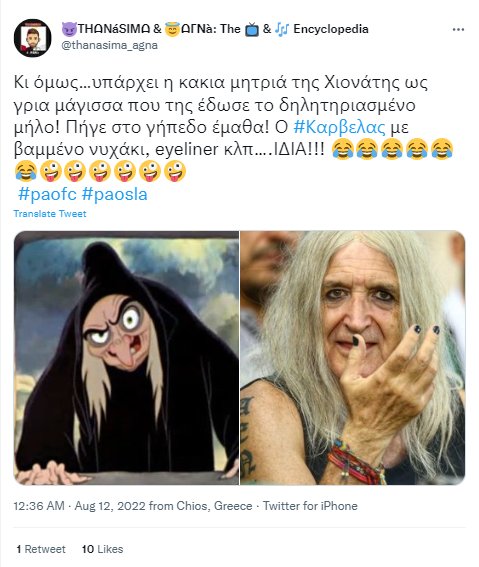The height and width of the screenshot is (567, 479).
Task: Open the #paosla hashtag
Action: point(115,194)
